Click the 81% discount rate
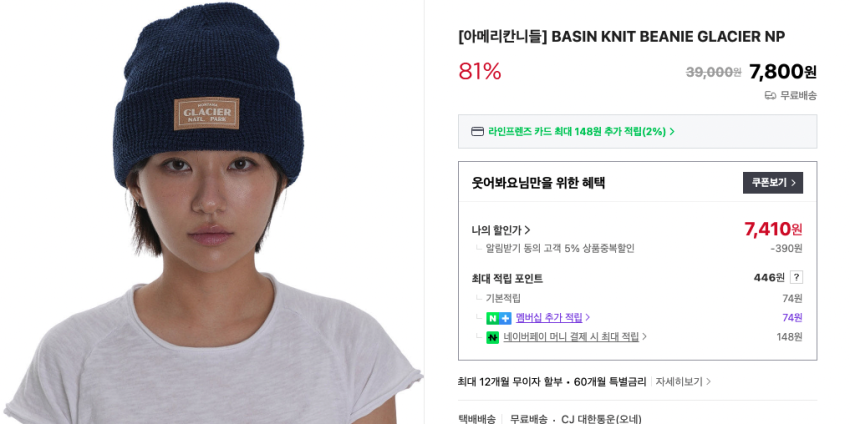This screenshot has height=424, width=850. click(x=480, y=72)
